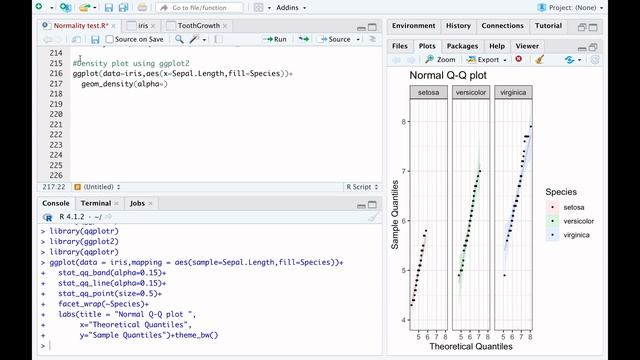Image resolution: width=640 pixels, height=360 pixels.
Task: Click the Re-run previous code icon
Action: pyautogui.click(x=304, y=39)
